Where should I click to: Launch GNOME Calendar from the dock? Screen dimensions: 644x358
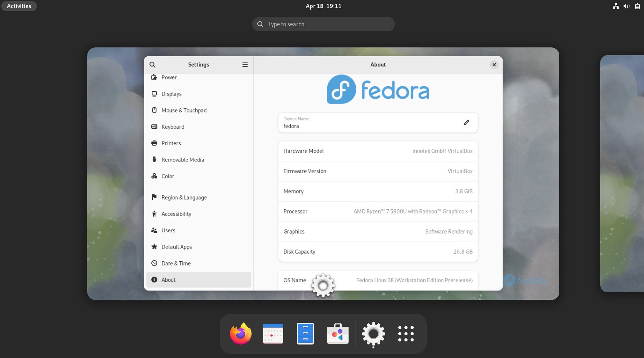pyautogui.click(x=273, y=333)
